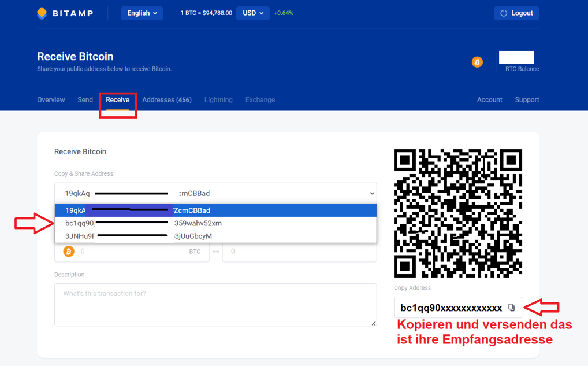Click the Bitamp logo
The width and height of the screenshot is (588, 366).
pos(65,13)
